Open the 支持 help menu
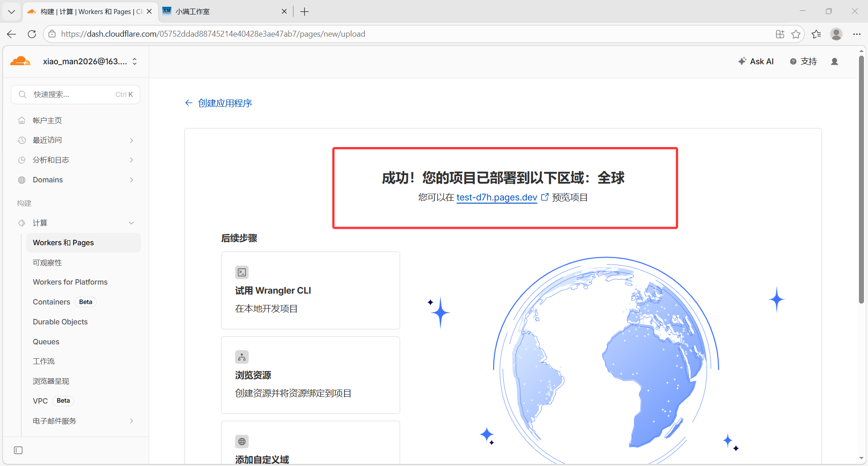Viewport: 868px width, 466px height. (x=803, y=62)
